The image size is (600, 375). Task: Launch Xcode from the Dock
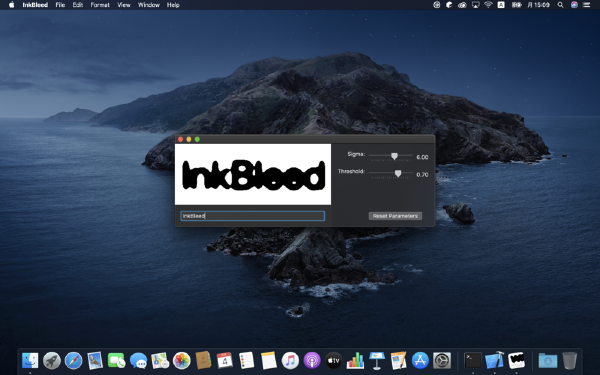point(494,360)
